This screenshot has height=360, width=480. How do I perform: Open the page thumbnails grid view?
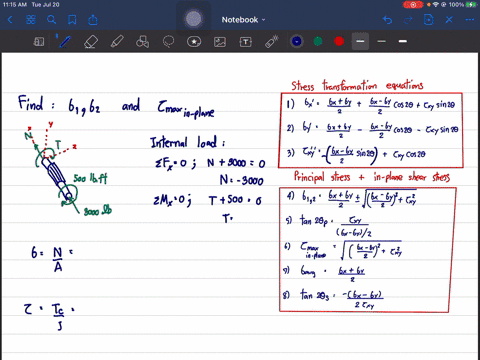click(x=31, y=20)
